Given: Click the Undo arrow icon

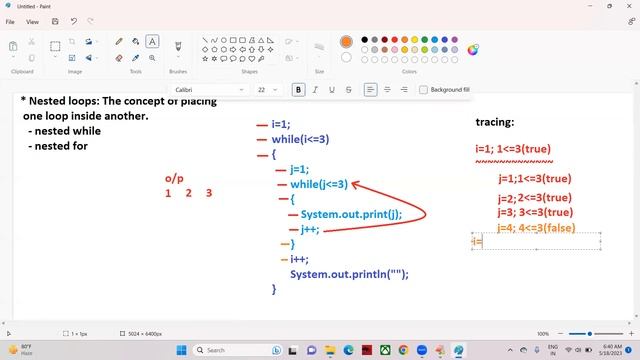Looking at the screenshot, I should [x=73, y=21].
